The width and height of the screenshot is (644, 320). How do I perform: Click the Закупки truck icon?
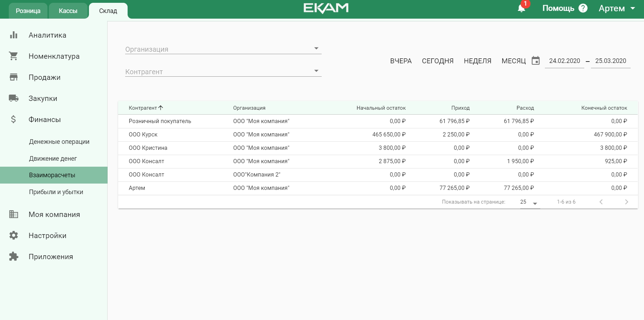click(x=14, y=98)
